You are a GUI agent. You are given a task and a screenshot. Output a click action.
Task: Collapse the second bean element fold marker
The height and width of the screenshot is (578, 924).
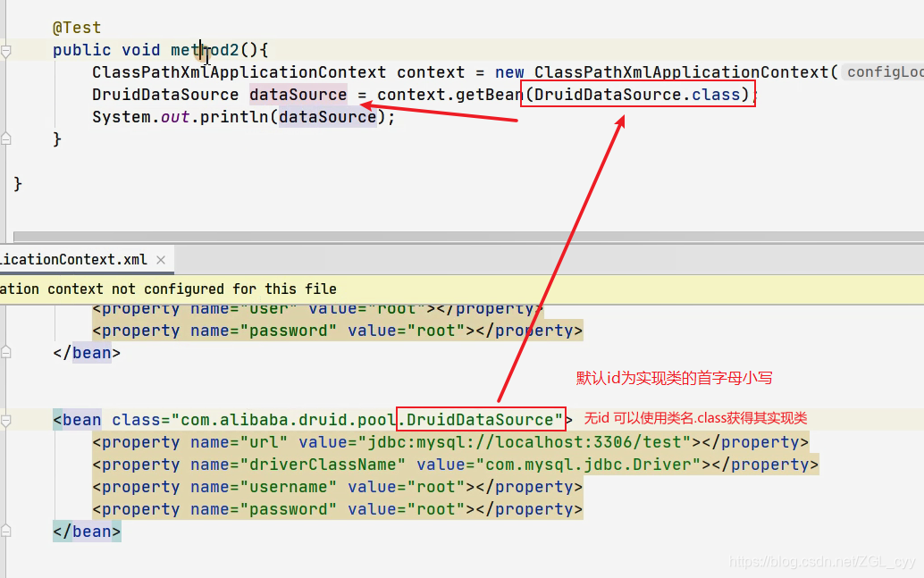coord(6,421)
